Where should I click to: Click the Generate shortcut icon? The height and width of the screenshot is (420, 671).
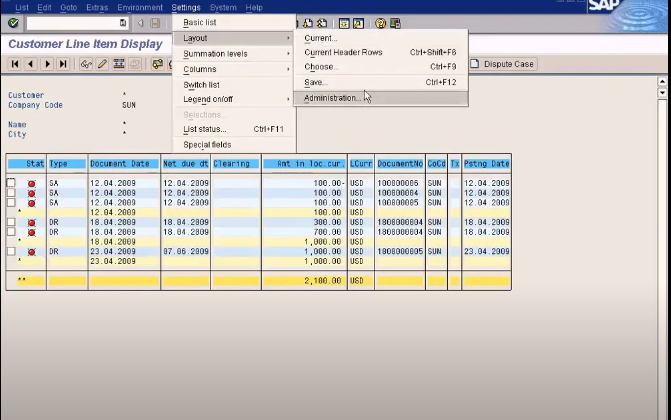tap(359, 23)
